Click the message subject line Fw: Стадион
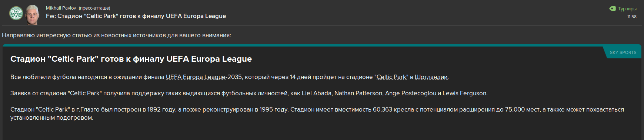644x140 pixels. (x=136, y=16)
